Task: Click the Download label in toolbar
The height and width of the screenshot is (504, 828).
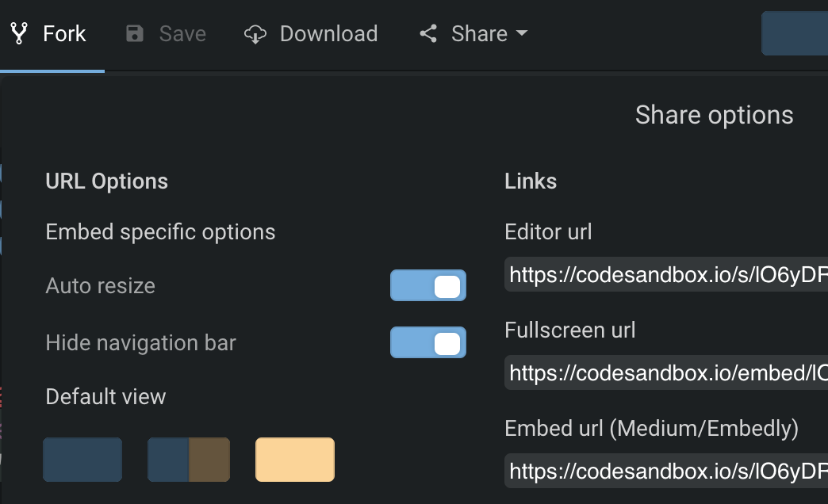Action: pyautogui.click(x=328, y=34)
